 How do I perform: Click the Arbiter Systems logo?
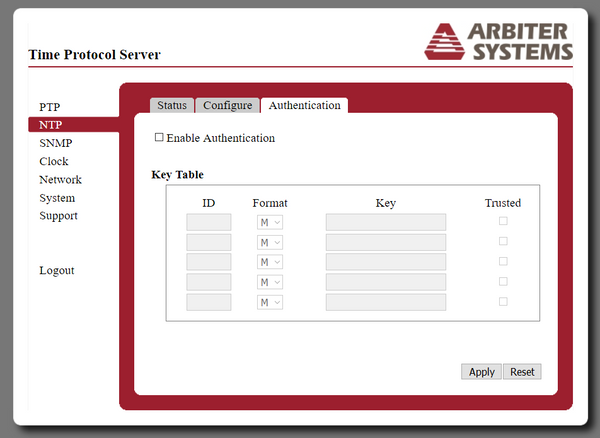[499, 39]
